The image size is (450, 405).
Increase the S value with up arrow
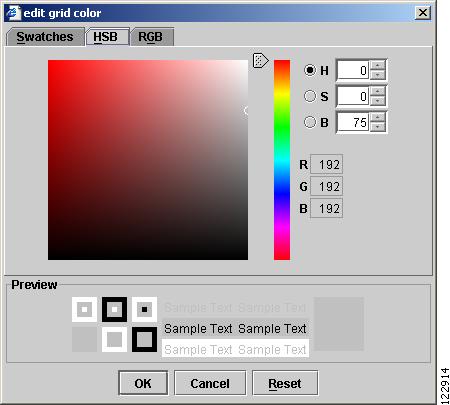coord(377,91)
